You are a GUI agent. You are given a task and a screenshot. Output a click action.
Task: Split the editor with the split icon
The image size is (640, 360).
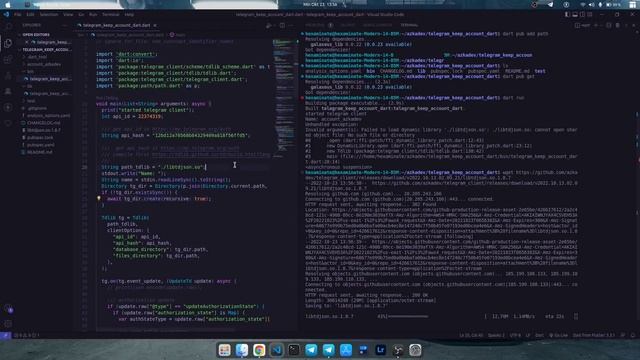pyautogui.click(x=282, y=25)
